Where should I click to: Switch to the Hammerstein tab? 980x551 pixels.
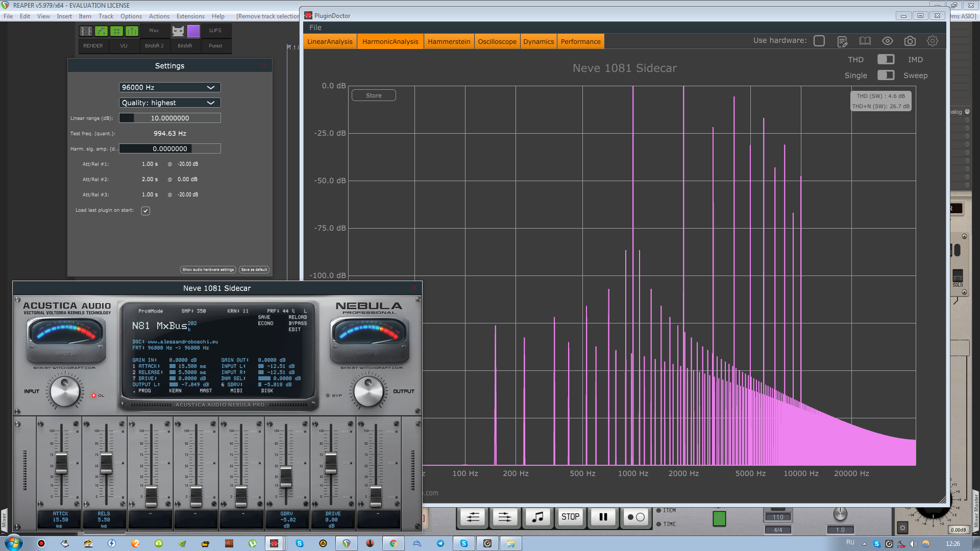(x=449, y=41)
